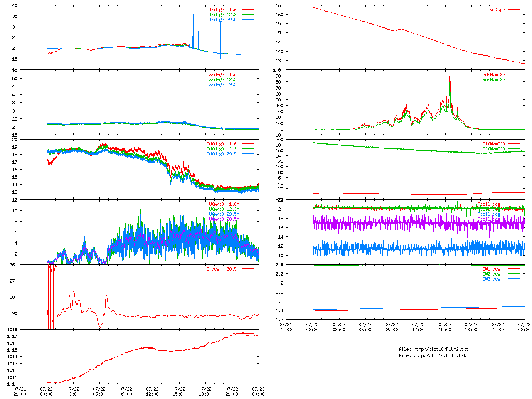Click the green line sample beside Rn(W/m^2)
Image resolution: width=532 pixels, height=399 pixels.
(514, 79)
